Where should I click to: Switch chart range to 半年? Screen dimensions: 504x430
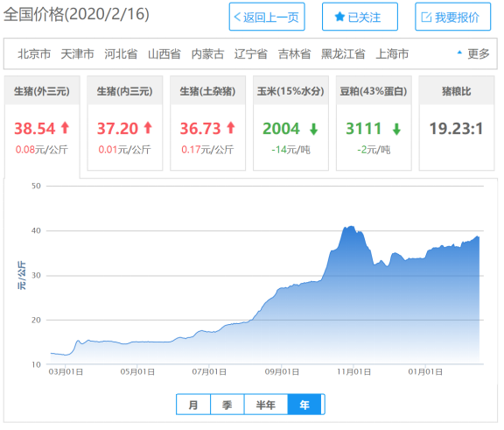tap(266, 405)
